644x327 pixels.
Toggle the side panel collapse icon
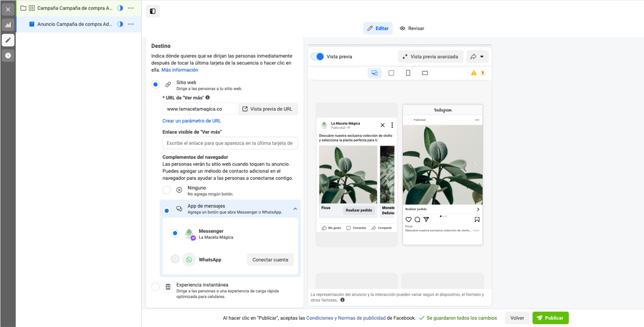click(x=153, y=11)
